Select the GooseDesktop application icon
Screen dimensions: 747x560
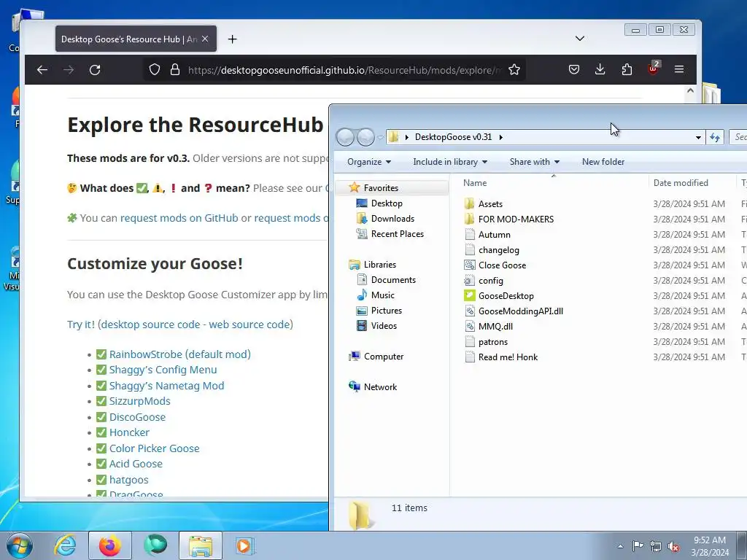click(470, 296)
